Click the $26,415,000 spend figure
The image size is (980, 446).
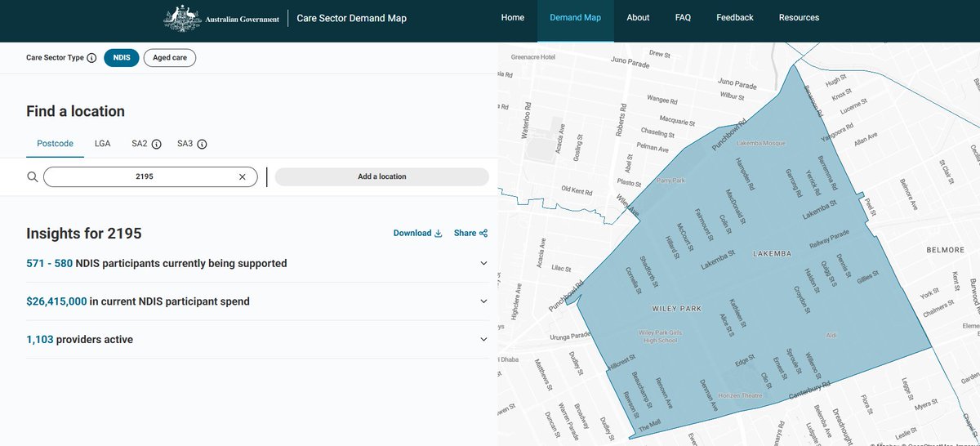pyautogui.click(x=56, y=301)
